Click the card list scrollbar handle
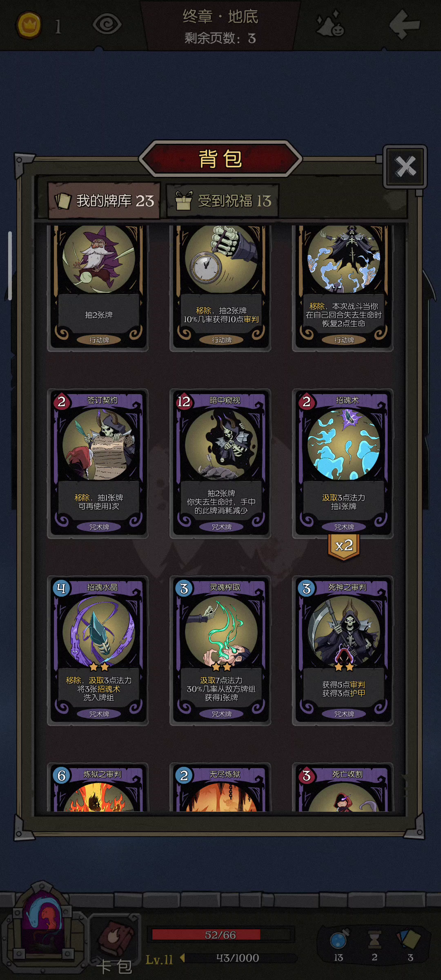Screen dimensions: 441x980 (x=10, y=266)
